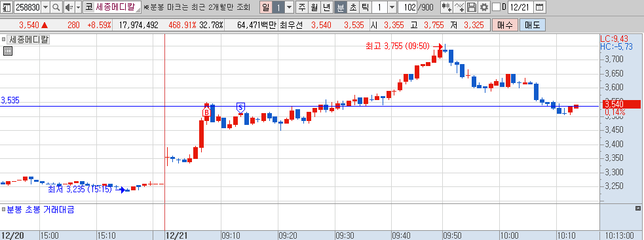Screen dimensions: 644x240
Task: Click the 64,471백만 trade amount value
Action: tap(257, 25)
